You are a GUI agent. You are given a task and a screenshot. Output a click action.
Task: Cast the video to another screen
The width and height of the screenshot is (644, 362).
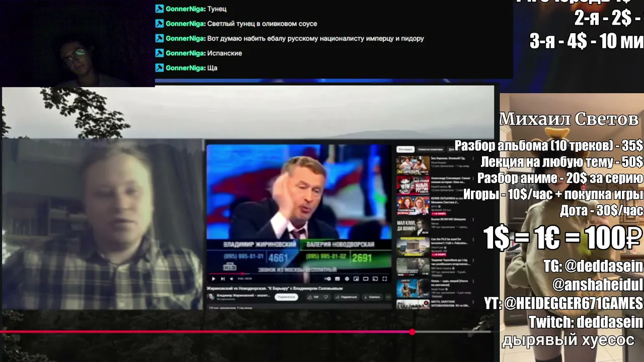click(375, 279)
